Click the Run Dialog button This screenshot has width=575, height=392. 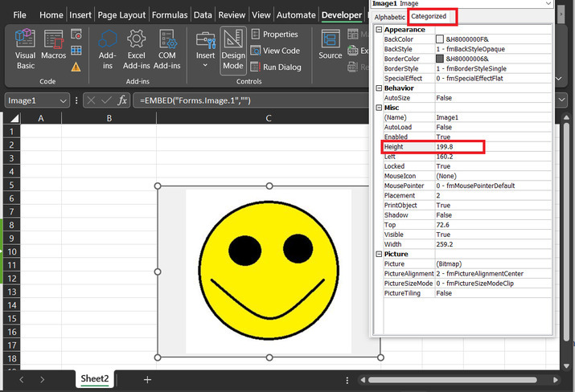[275, 67]
